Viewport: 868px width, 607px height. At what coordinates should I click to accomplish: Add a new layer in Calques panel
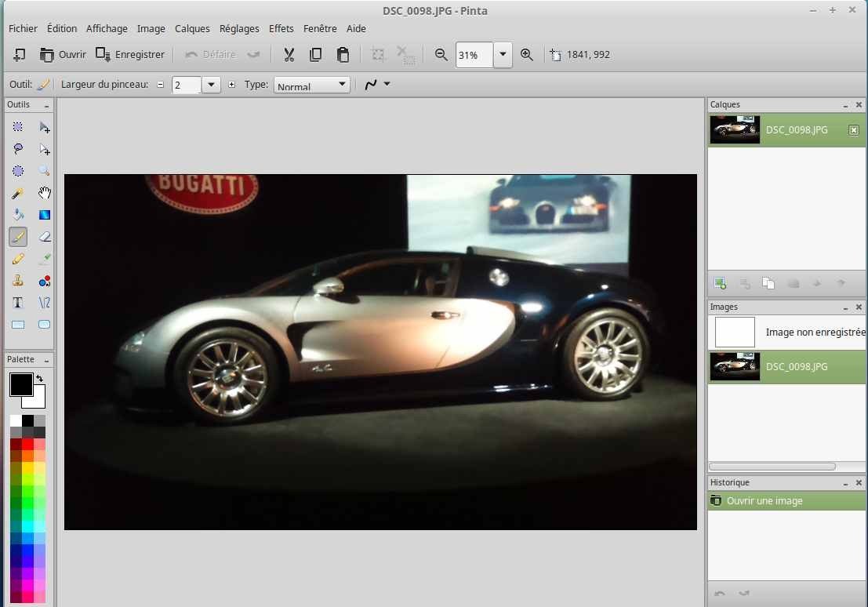[x=720, y=283]
